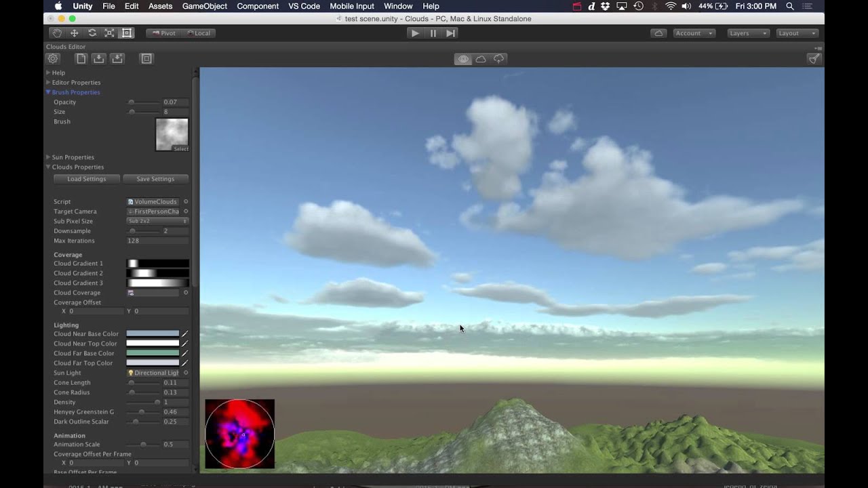This screenshot has width=868, height=488.
Task: Open Unity cloud services button
Action: click(658, 33)
